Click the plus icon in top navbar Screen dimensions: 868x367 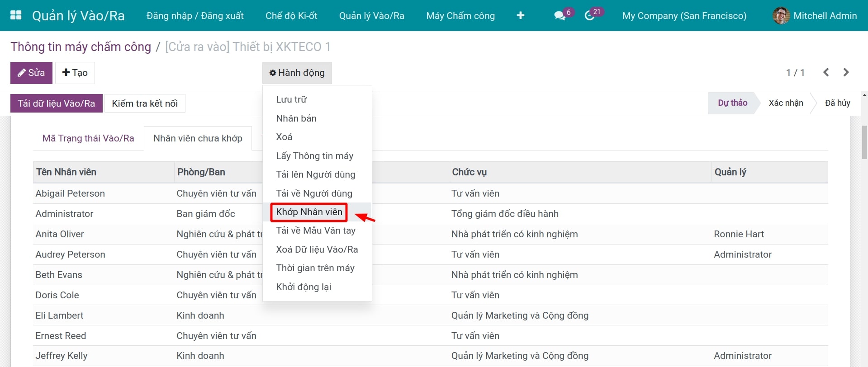(521, 15)
